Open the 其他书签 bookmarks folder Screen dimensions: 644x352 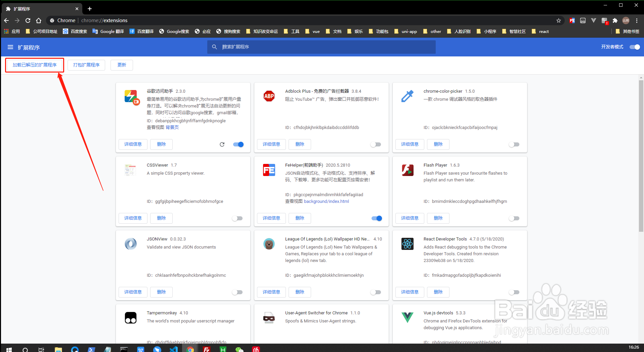click(x=628, y=32)
